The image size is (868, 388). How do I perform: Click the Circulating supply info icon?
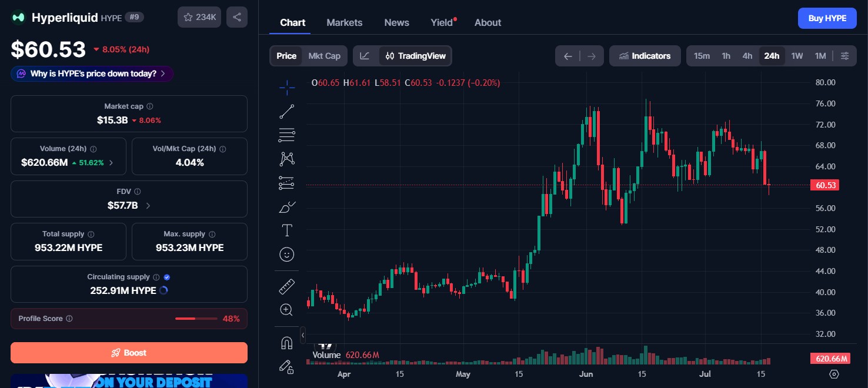point(156,277)
